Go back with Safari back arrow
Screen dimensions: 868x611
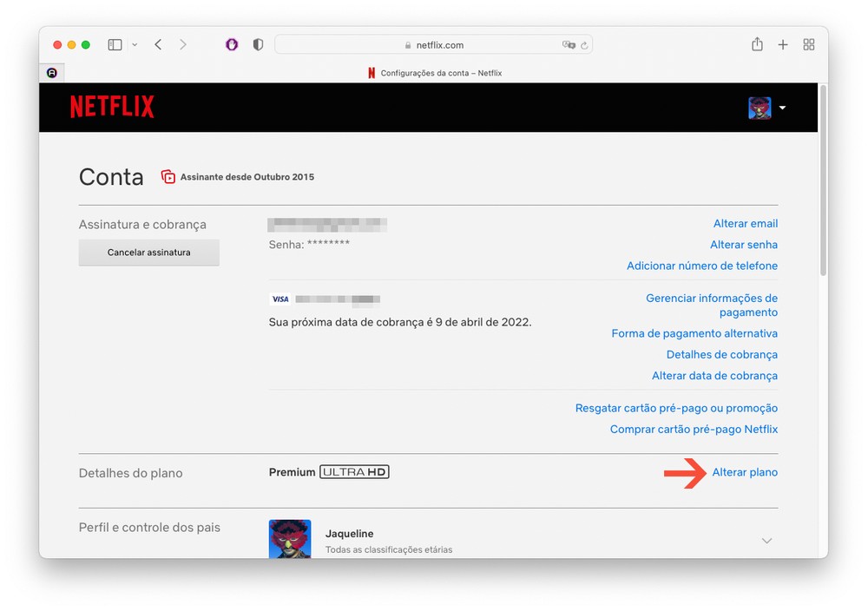click(158, 44)
